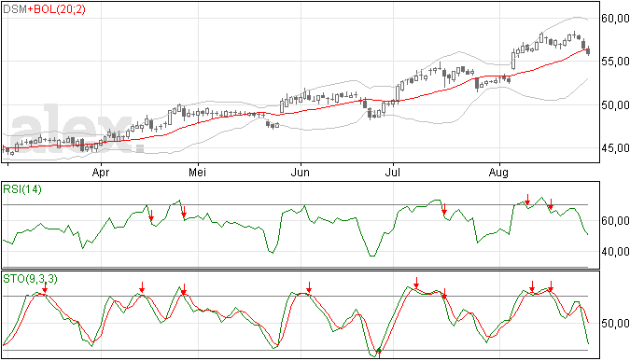Click the STO(9,3,3) panel label
Image resolution: width=644 pixels, height=361 pixels.
30,279
